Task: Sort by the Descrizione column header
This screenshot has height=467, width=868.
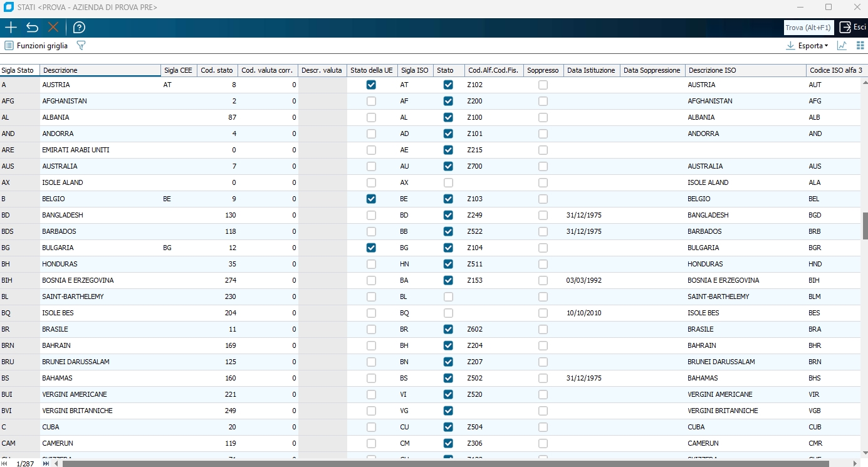Action: click(100, 70)
